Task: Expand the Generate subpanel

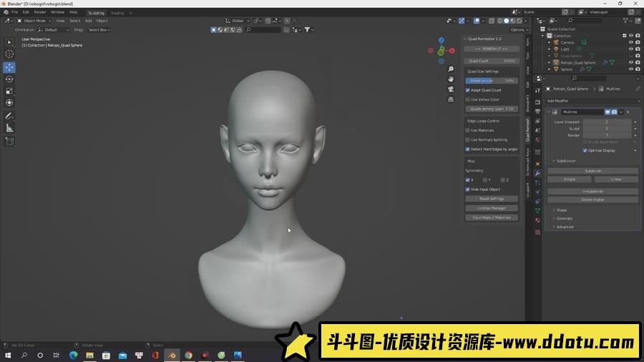Action: pyautogui.click(x=564, y=218)
